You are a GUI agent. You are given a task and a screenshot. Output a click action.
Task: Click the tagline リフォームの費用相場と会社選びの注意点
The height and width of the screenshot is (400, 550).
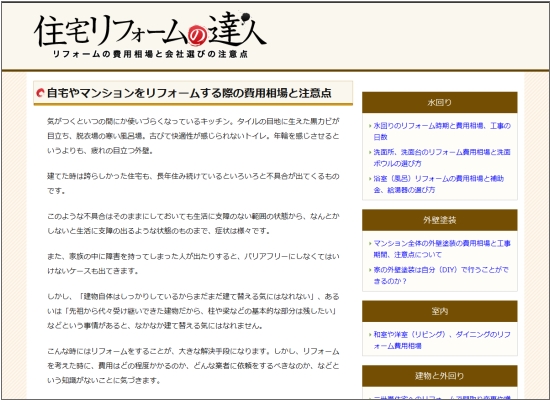tap(150, 54)
